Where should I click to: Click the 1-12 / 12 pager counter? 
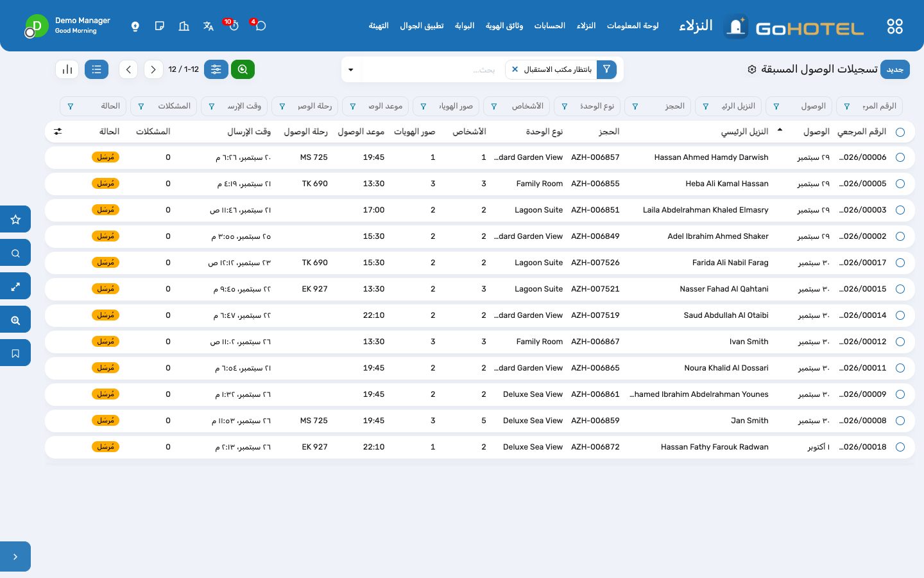pyautogui.click(x=184, y=69)
